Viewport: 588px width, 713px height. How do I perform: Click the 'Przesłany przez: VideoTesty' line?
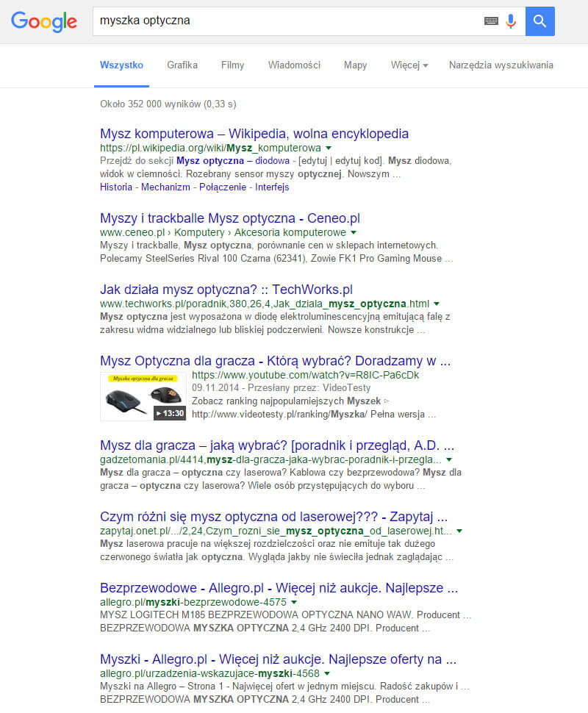tap(309, 388)
